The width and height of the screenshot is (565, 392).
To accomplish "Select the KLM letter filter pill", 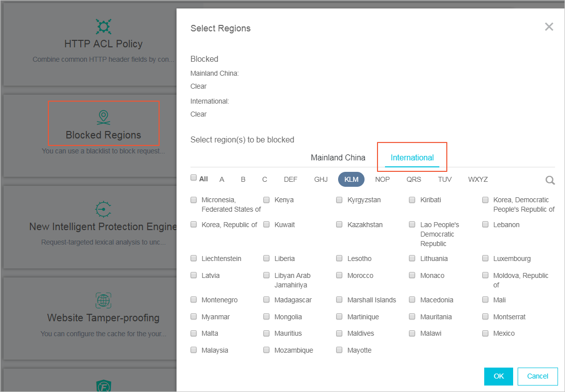I will pos(351,179).
